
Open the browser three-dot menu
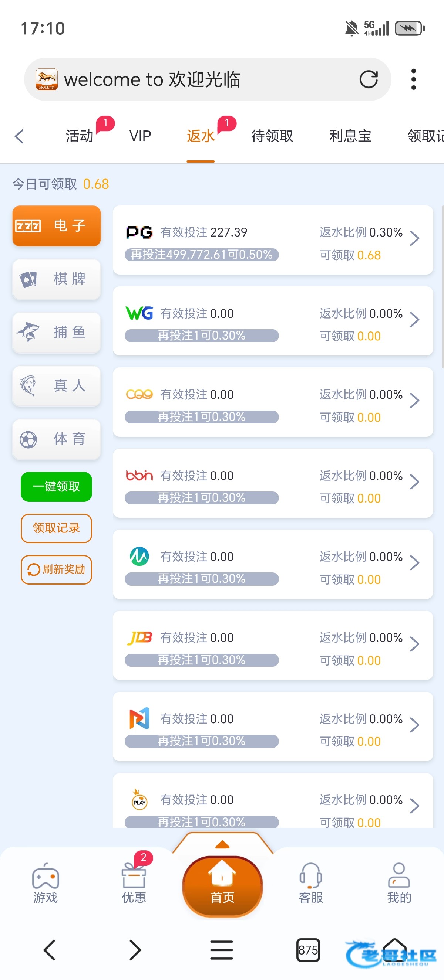coord(413,79)
